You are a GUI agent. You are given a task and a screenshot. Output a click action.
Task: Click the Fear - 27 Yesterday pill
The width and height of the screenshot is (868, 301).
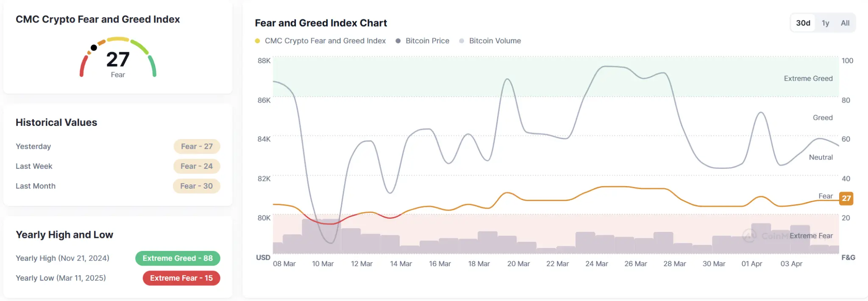click(x=197, y=146)
